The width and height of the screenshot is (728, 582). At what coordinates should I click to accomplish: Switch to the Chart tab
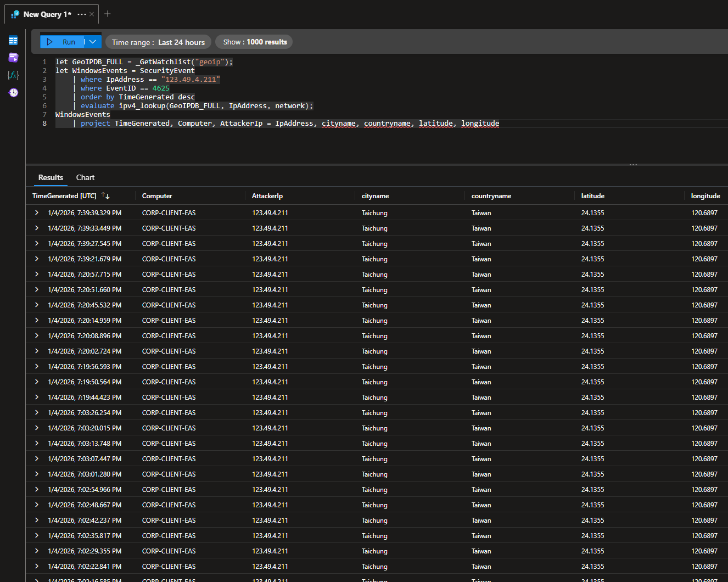(x=85, y=178)
